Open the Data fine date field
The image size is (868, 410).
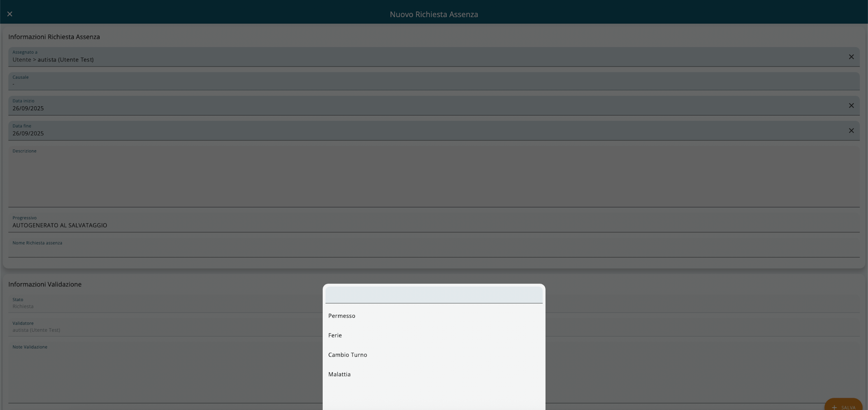(x=407, y=131)
